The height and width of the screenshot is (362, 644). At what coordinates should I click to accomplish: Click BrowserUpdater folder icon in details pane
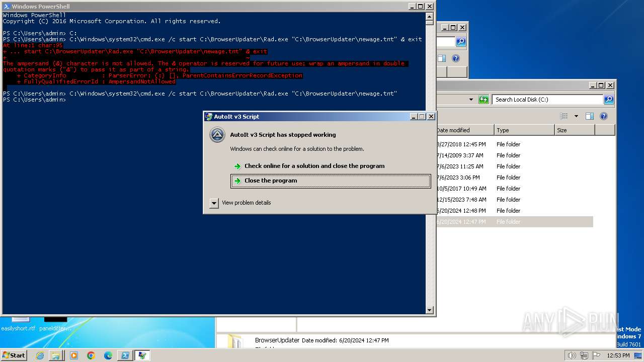(235, 342)
